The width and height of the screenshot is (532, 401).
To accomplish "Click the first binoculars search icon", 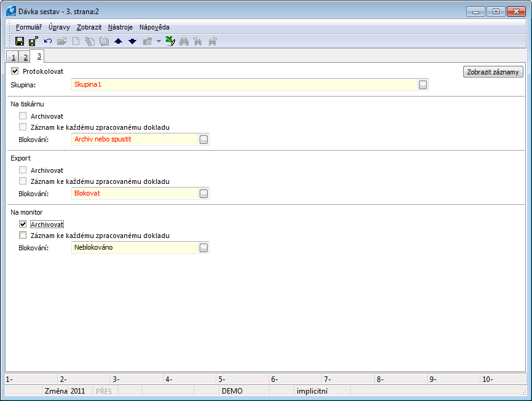I will point(184,41).
